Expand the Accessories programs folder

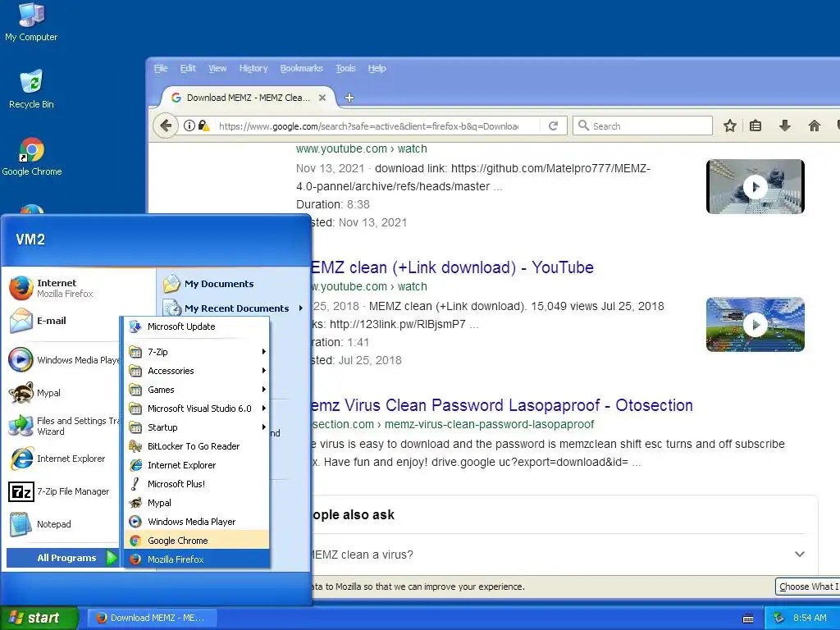197,371
